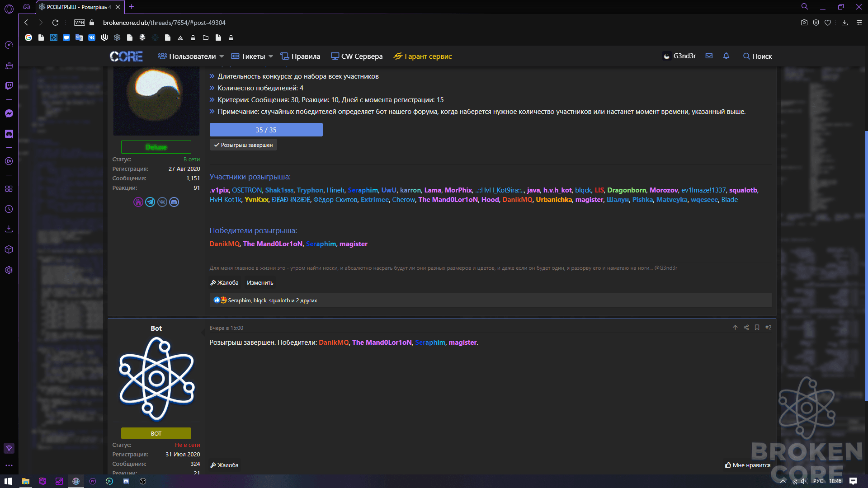868x488 pixels.
Task: Open the Гарант сервис menu item
Action: 423,56
